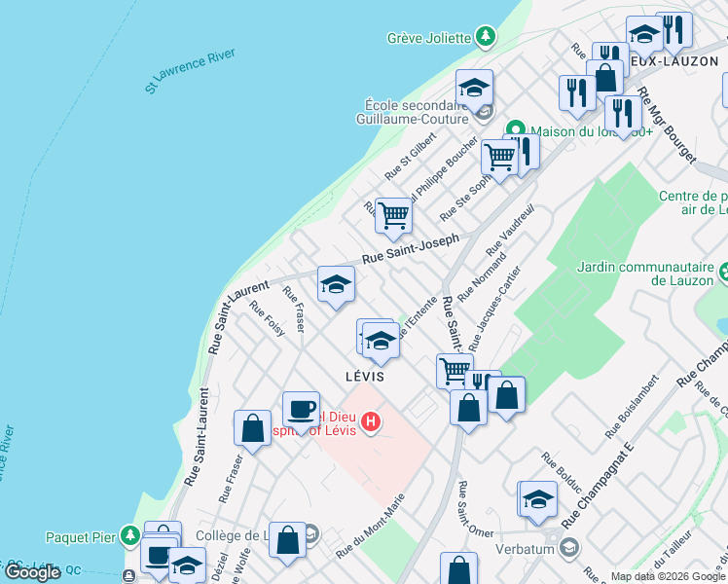Click the Rue St Gilbert street label

coord(411,156)
